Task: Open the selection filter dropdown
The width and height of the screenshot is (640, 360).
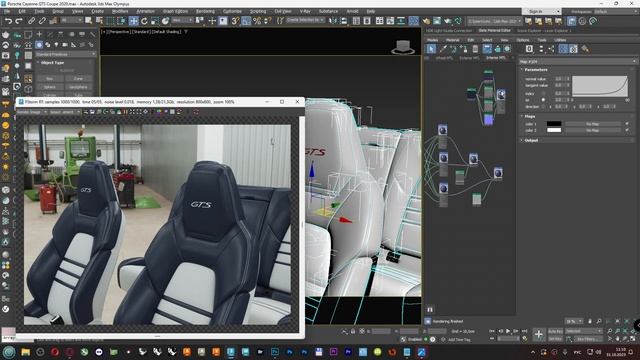Action: [x=71, y=20]
